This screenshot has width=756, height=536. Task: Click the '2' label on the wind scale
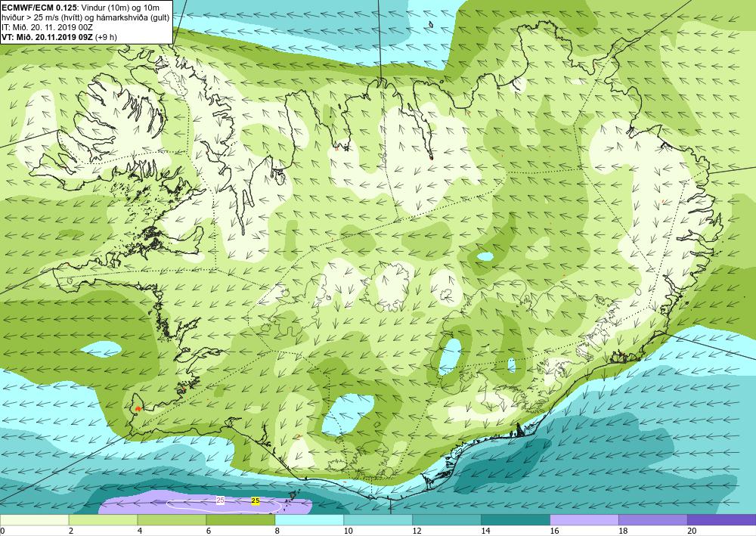click(x=71, y=531)
